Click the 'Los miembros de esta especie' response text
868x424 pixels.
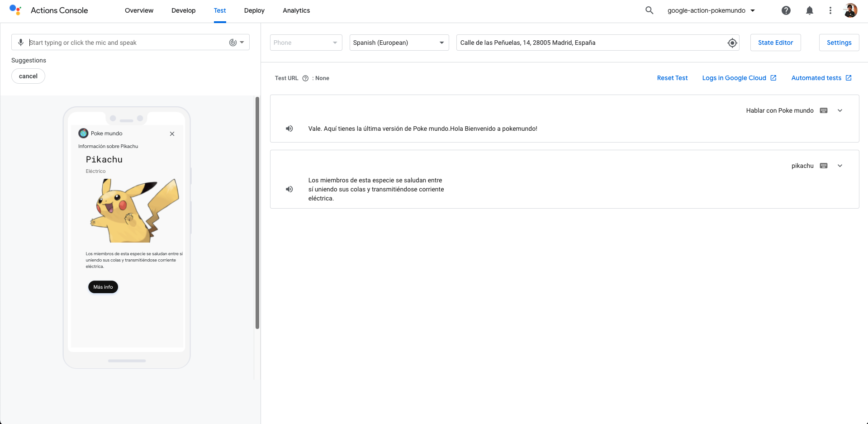click(376, 189)
